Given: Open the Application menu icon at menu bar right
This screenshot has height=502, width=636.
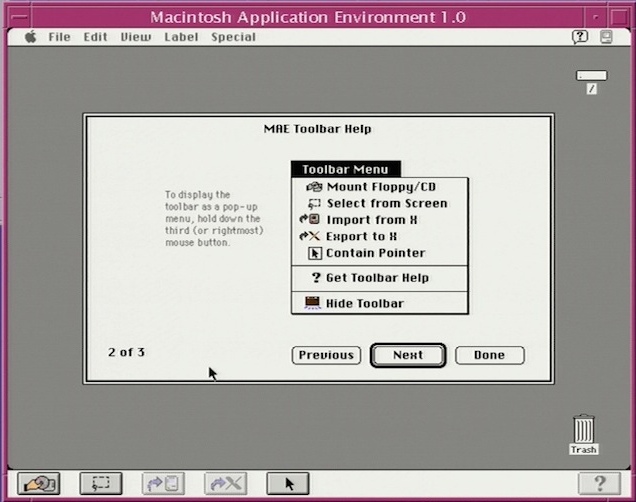Looking at the screenshot, I should point(606,37).
